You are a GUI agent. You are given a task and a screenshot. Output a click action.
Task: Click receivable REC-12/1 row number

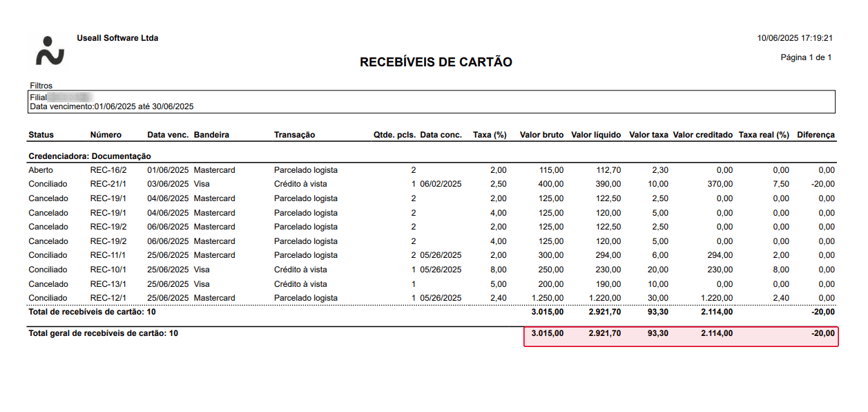click(x=108, y=298)
